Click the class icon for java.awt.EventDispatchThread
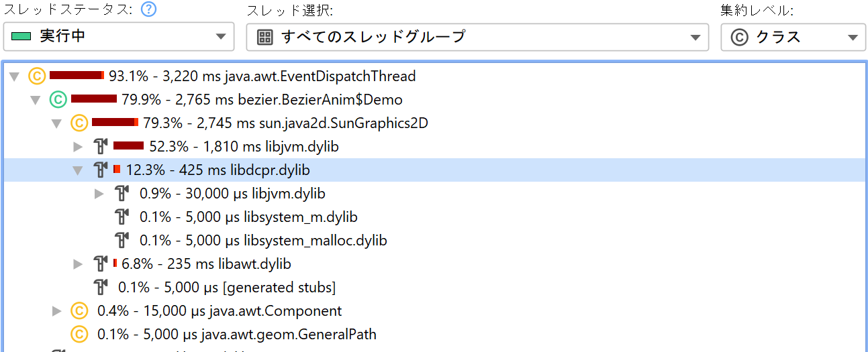 (37, 76)
